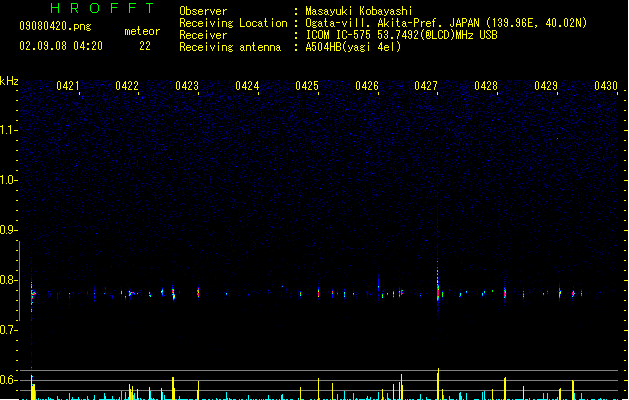This screenshot has height=400, width=629.
Task: Click the Ogata-vill. Akita-Pref. JAPAN location text
Action: coord(446,23)
